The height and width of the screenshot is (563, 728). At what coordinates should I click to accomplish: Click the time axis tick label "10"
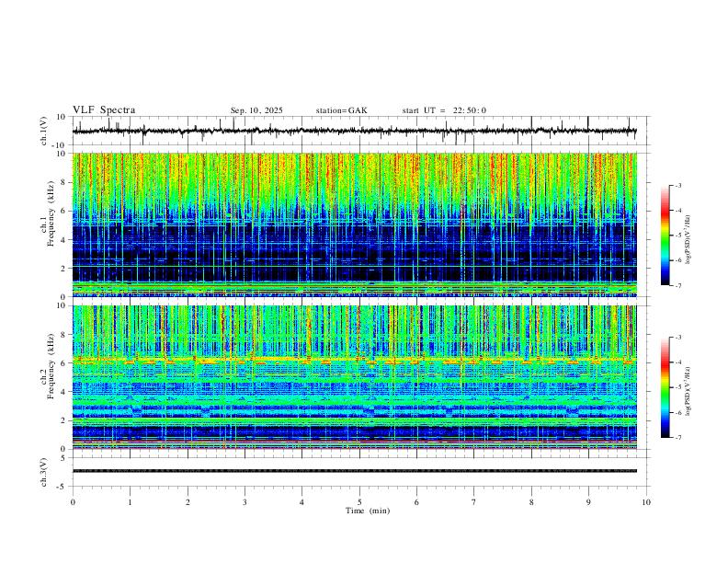[x=646, y=502]
